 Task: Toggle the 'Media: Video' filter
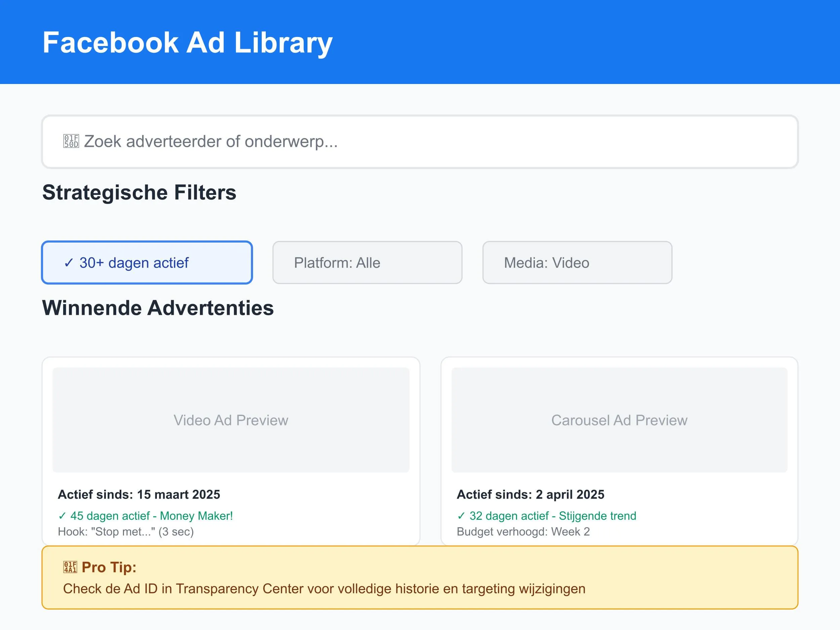(577, 262)
